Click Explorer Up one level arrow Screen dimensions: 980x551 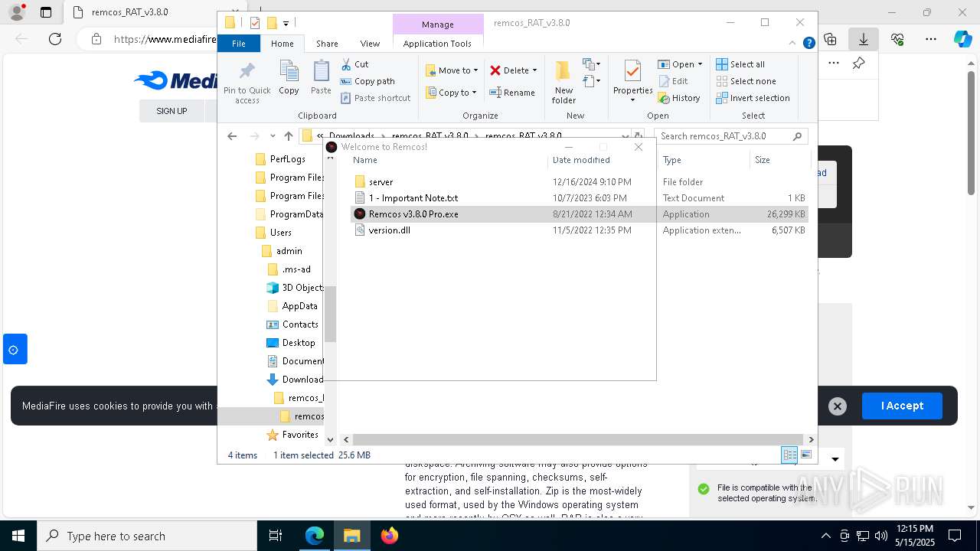(x=288, y=136)
